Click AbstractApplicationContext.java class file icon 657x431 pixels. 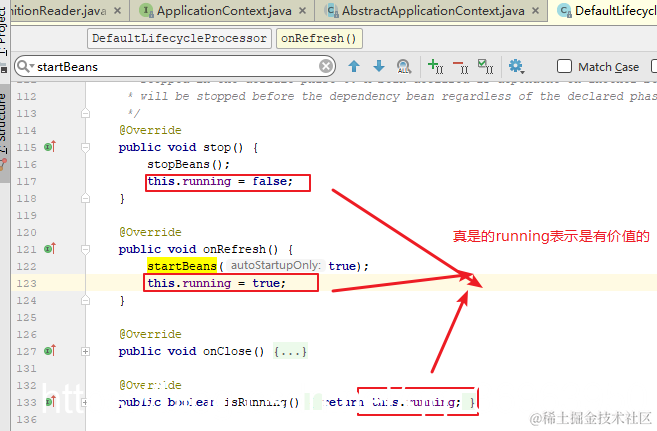tap(333, 10)
